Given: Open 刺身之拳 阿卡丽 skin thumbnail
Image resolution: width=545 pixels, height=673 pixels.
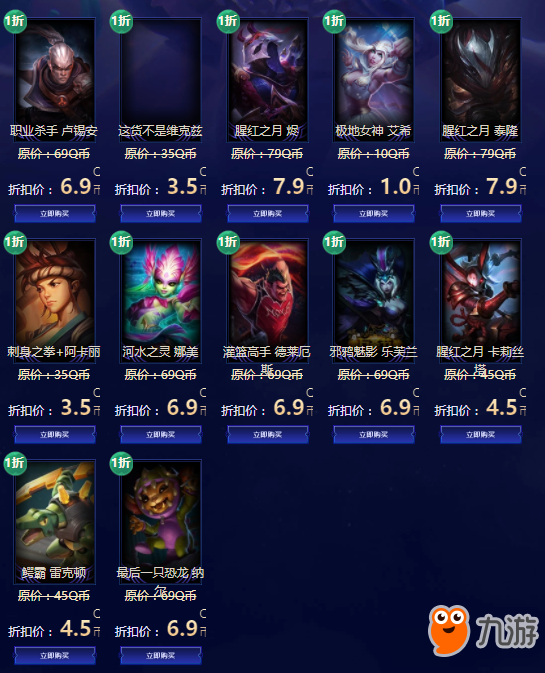Looking at the screenshot, I should (54, 300).
